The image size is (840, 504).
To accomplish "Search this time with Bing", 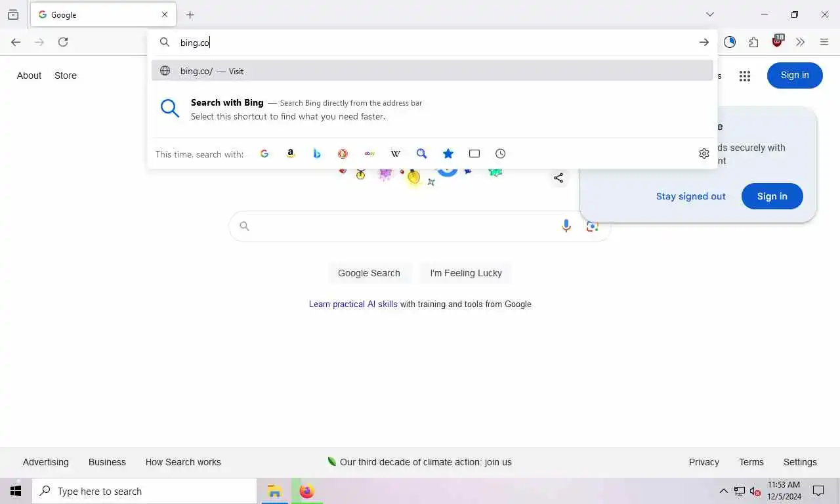I will (x=317, y=154).
